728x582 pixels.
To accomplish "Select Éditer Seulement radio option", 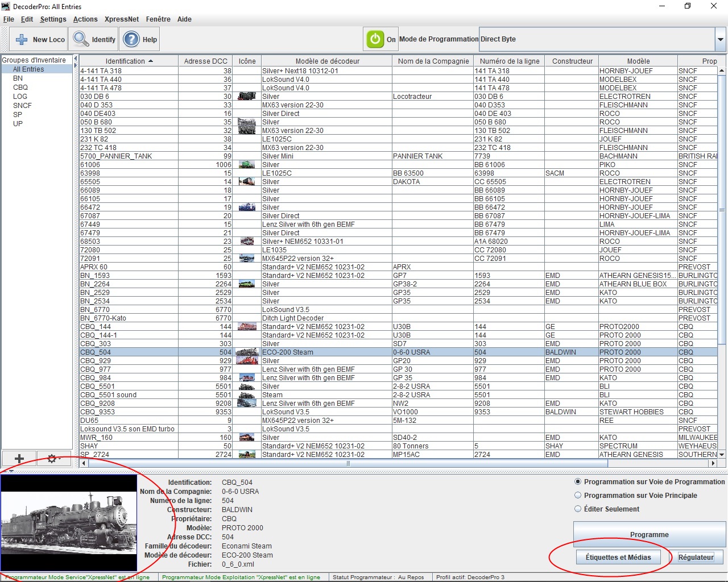I will coord(578,509).
